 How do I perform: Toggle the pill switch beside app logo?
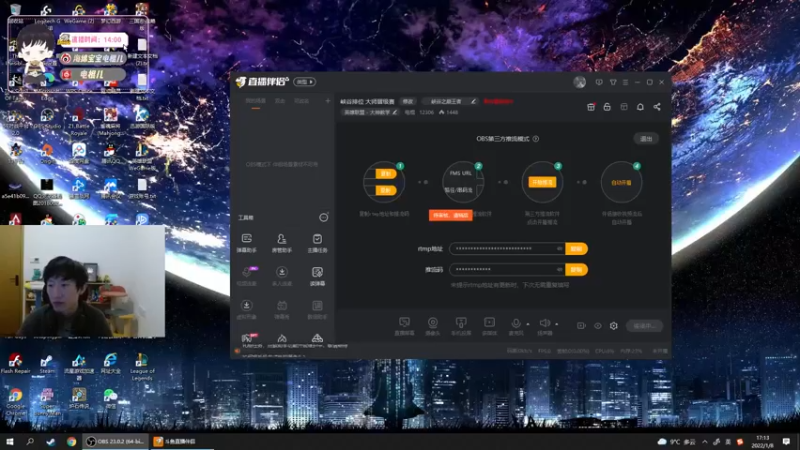pyautogui.click(x=304, y=82)
